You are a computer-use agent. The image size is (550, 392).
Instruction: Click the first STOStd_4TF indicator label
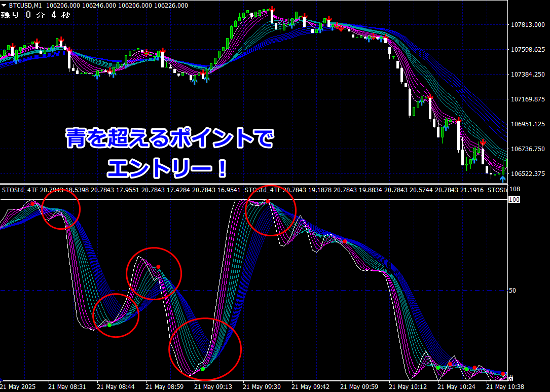coord(20,190)
